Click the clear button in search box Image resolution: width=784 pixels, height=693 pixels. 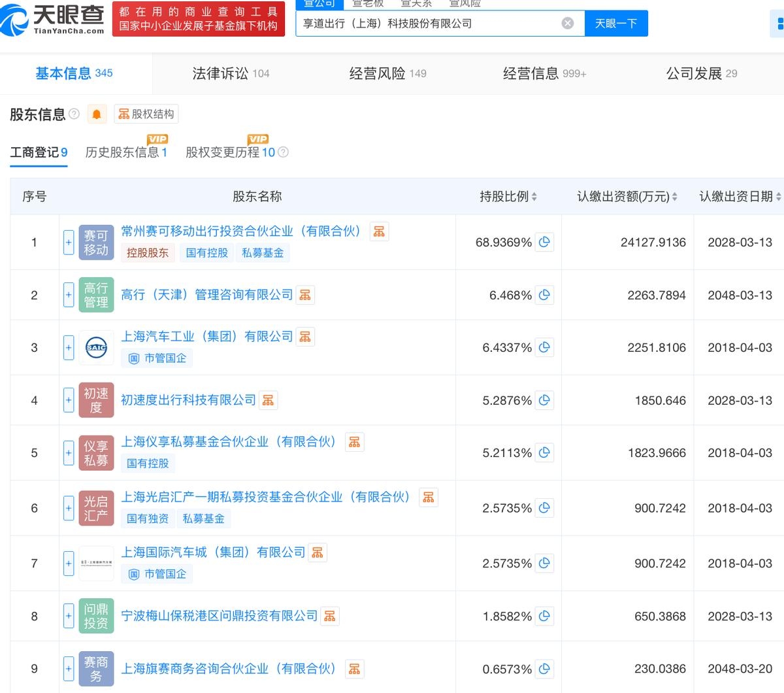(x=568, y=24)
